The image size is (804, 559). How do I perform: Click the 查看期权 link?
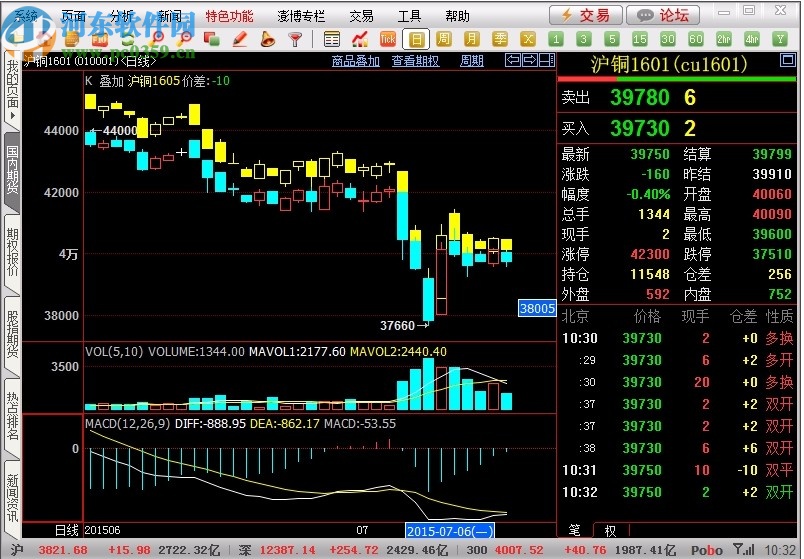[415, 61]
